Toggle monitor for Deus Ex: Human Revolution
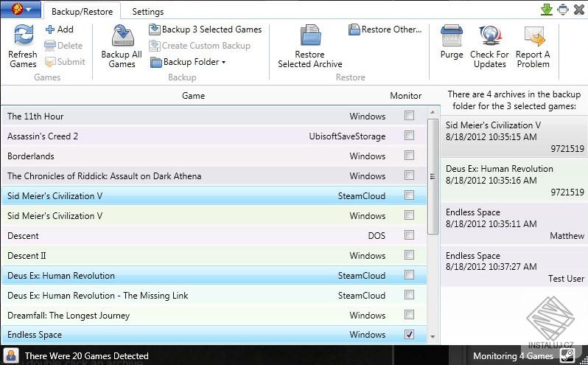588x365 pixels. 409,274
